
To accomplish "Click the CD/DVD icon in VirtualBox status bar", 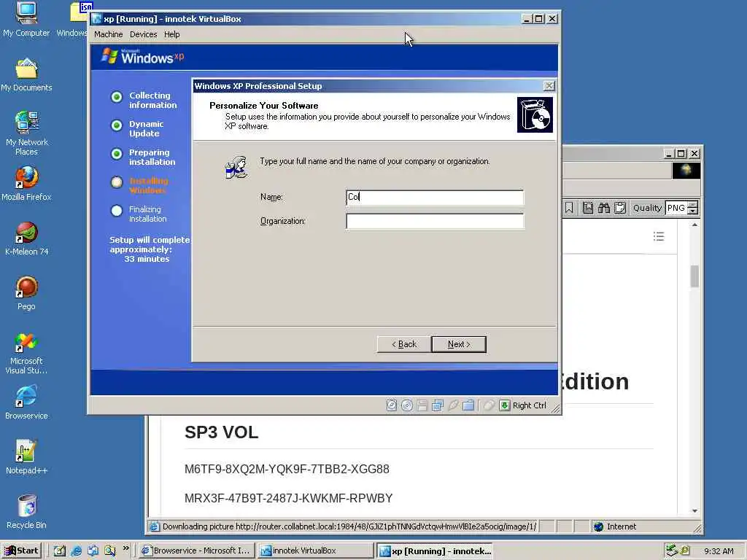I will [407, 405].
